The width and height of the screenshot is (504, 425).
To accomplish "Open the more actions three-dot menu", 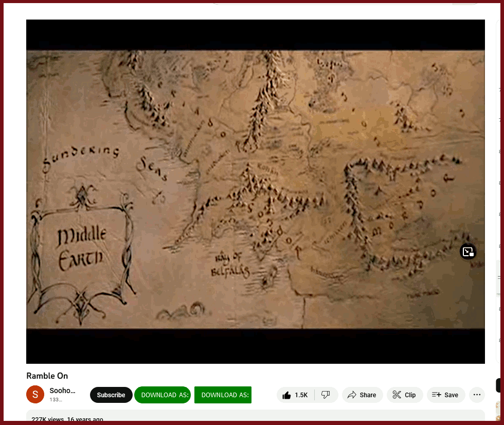I will [x=477, y=395].
